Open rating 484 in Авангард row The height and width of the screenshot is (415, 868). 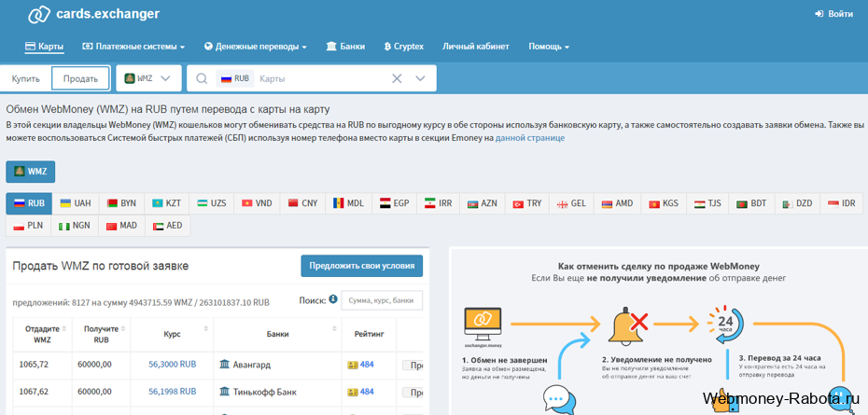click(x=367, y=365)
